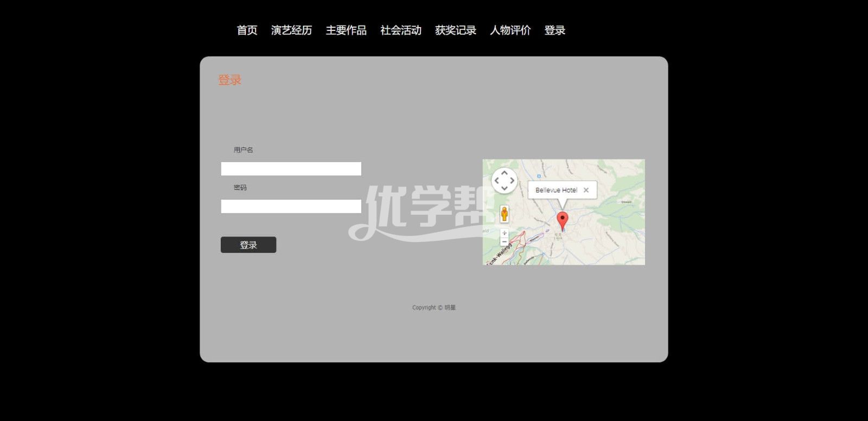Screen dimensions: 868x421
Task: Open the 首页 navigation item
Action: [247, 30]
